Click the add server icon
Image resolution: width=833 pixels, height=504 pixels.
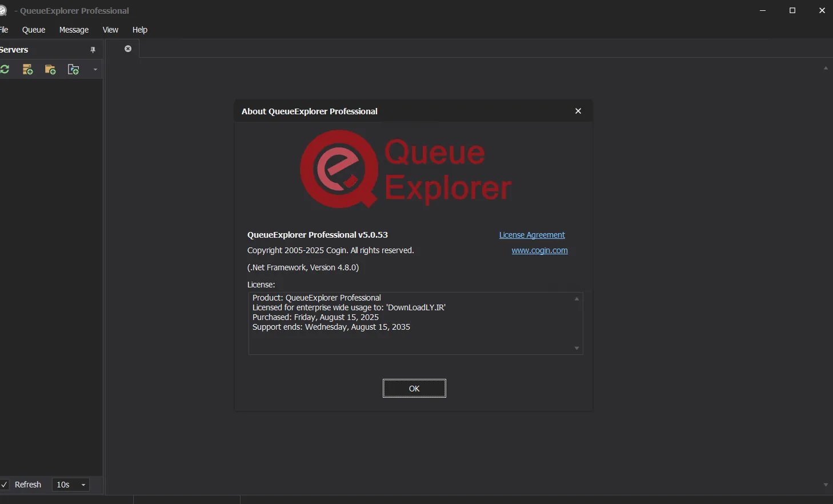click(x=27, y=69)
